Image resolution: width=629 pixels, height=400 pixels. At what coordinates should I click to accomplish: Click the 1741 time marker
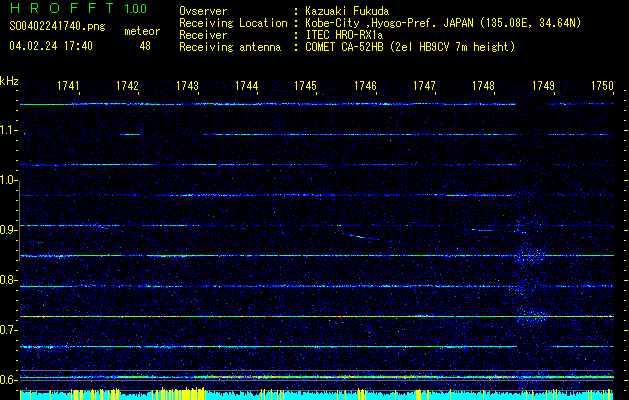[x=69, y=86]
